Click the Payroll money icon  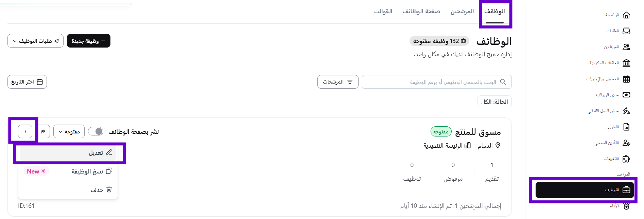click(626, 95)
